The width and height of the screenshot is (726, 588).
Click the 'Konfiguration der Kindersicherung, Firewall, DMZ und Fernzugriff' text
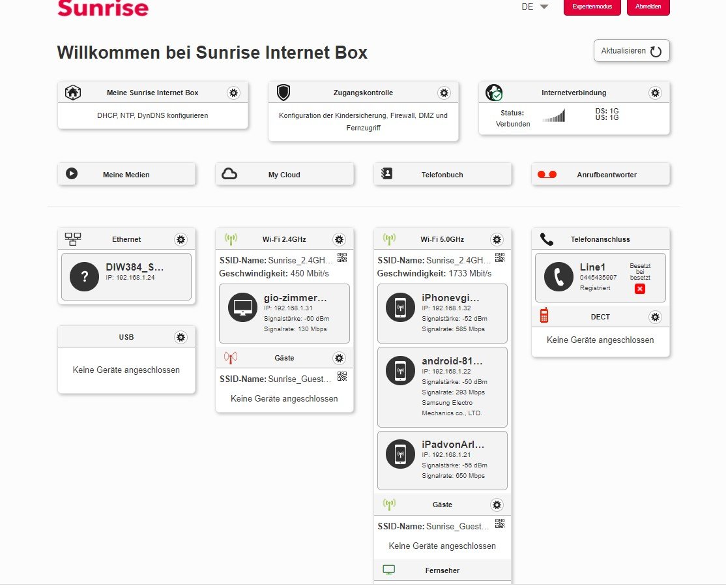[x=363, y=121]
